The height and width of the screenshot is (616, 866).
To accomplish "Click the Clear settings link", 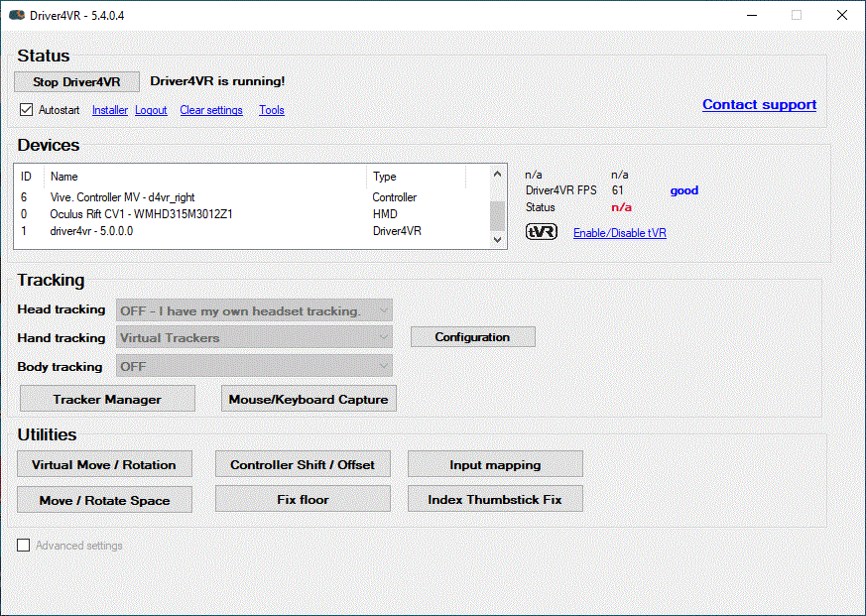I will point(211,110).
